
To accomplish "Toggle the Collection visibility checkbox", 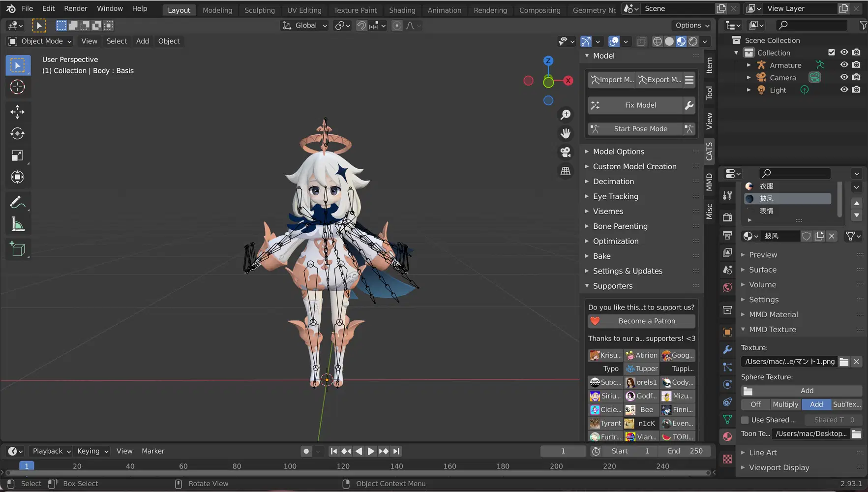I will tap(832, 52).
